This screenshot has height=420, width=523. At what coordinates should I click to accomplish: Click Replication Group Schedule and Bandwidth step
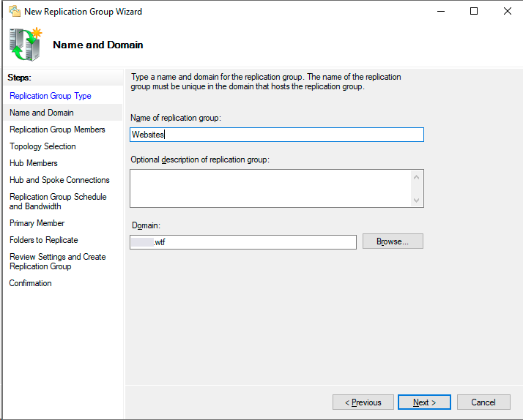[58, 201]
